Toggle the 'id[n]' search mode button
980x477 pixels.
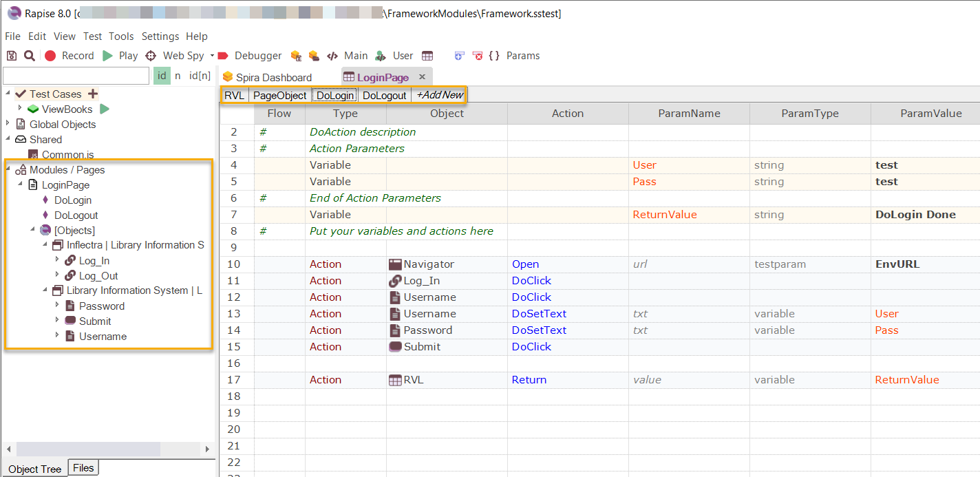[x=200, y=76]
